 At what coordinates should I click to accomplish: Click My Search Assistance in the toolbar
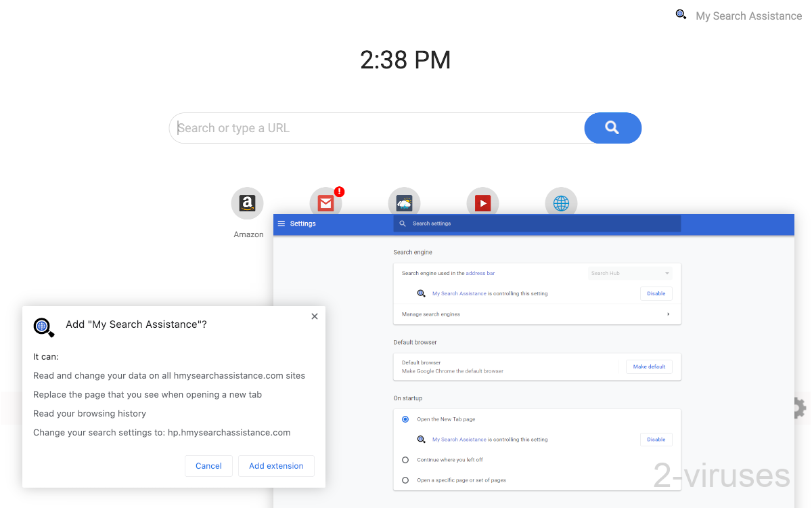click(748, 16)
